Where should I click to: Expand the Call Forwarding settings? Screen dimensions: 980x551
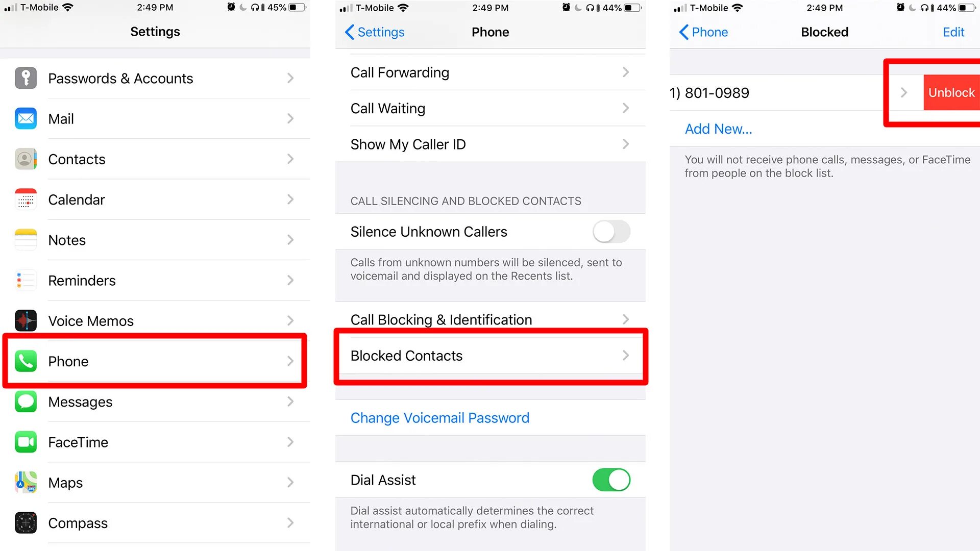[x=490, y=72]
